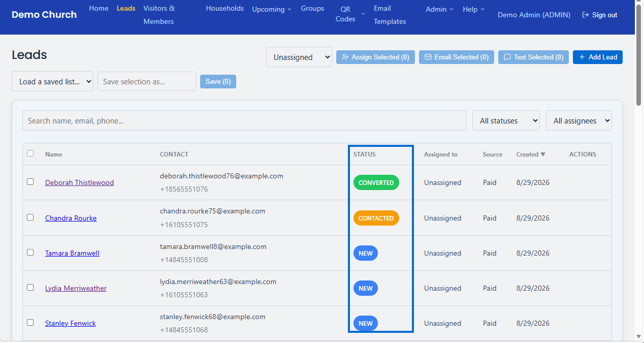Screen dimensions: 644x343
Task: Click lydia.merriweather63@example.com email
Action: coord(218,282)
